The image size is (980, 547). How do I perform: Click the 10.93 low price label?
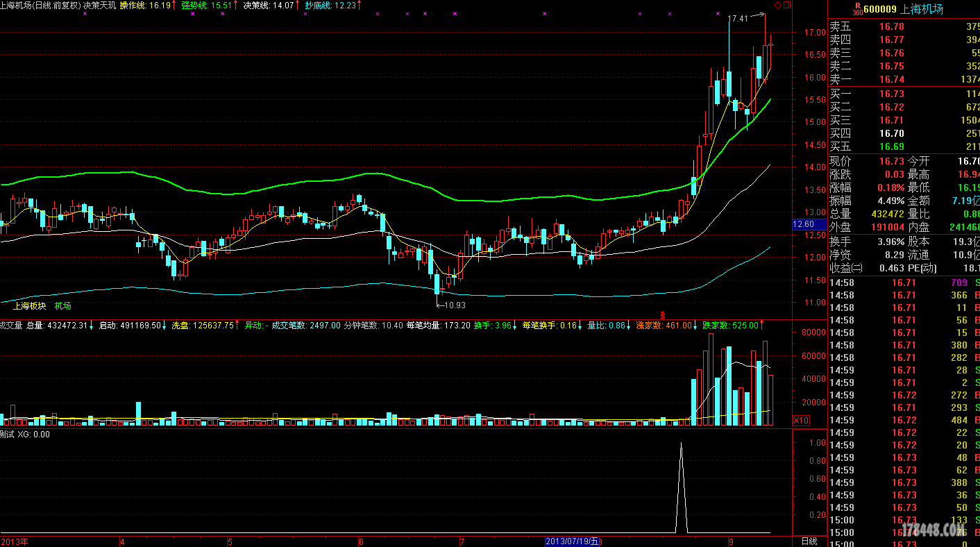click(455, 305)
